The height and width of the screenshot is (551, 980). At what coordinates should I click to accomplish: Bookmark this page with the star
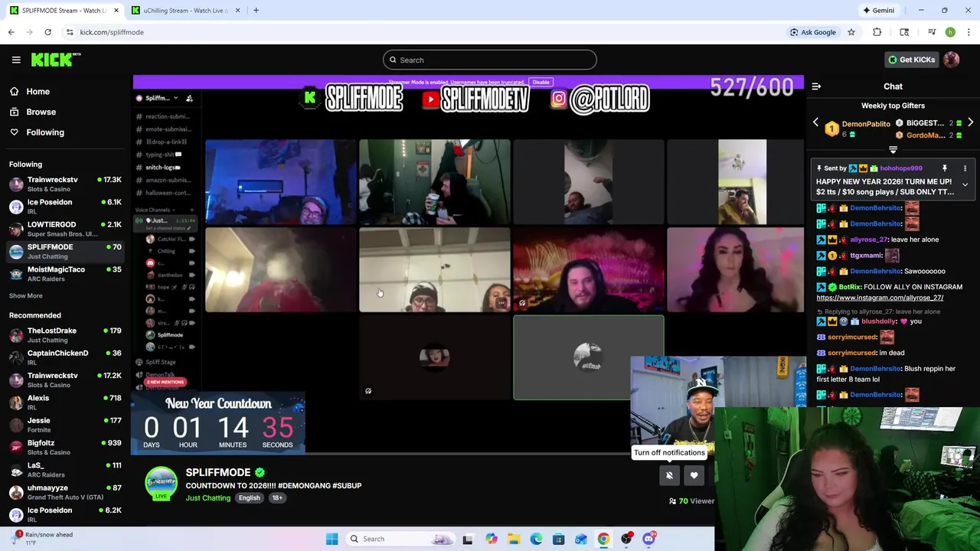851,32
